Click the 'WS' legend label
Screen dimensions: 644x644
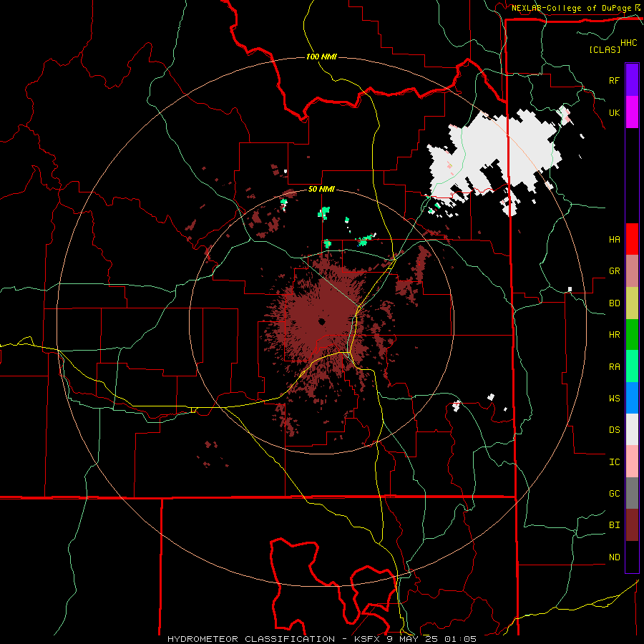(x=614, y=399)
